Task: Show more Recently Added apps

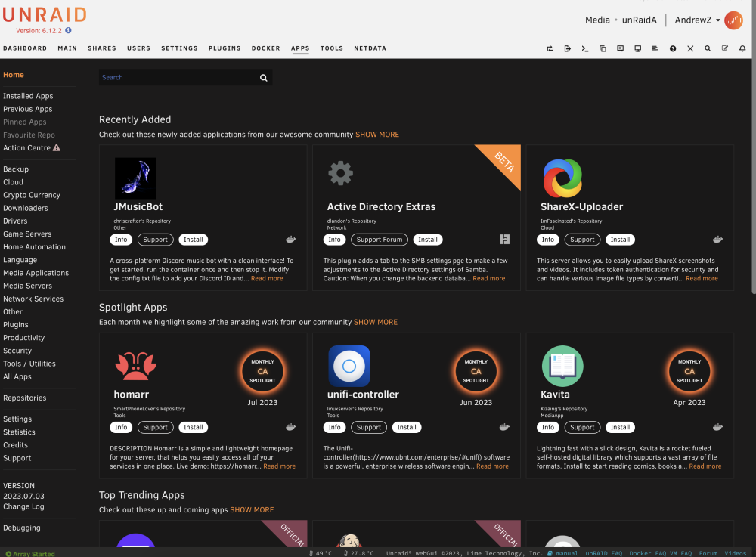Action: pos(377,135)
